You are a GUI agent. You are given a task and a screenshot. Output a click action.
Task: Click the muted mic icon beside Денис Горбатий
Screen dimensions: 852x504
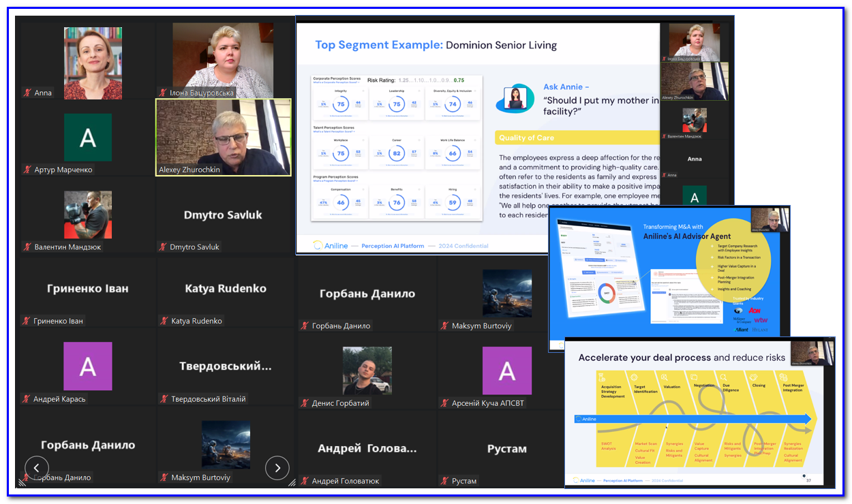point(304,403)
